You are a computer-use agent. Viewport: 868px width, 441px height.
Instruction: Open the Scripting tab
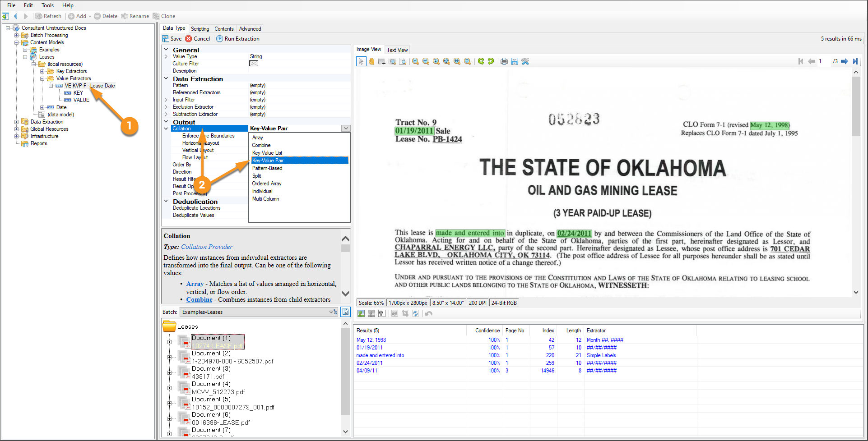click(x=200, y=29)
